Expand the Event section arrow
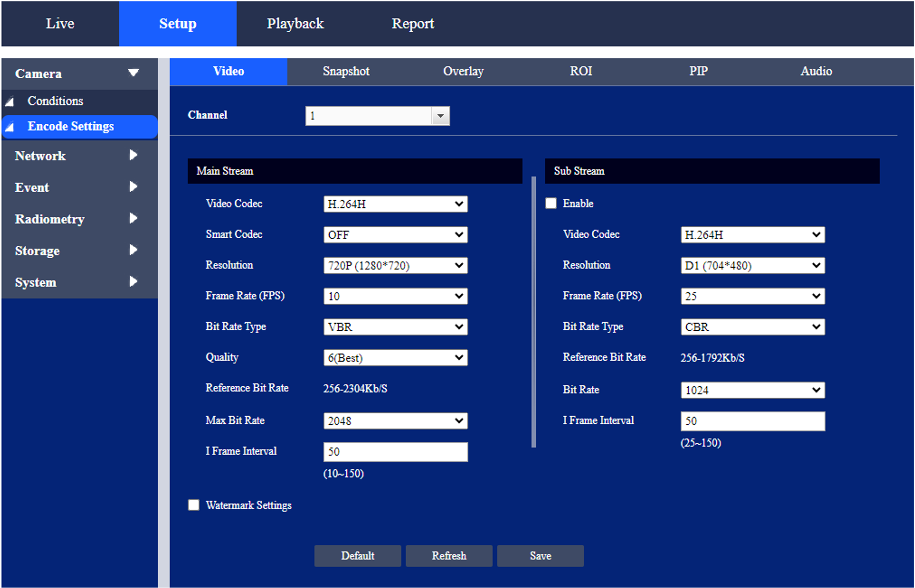915x588 pixels. tap(133, 187)
